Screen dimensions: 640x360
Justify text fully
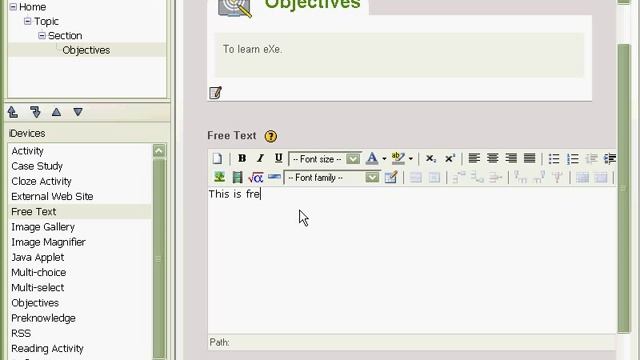[529, 158]
